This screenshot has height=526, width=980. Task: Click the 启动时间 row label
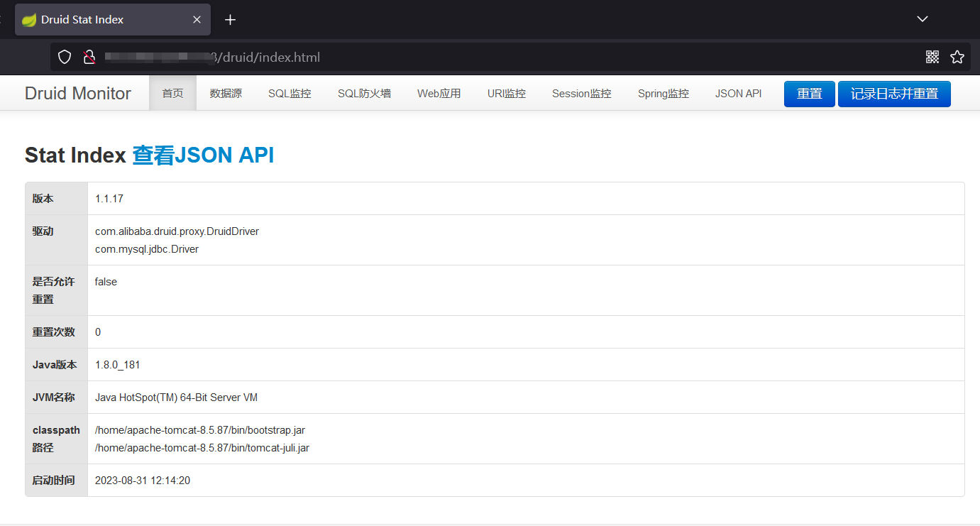53,481
